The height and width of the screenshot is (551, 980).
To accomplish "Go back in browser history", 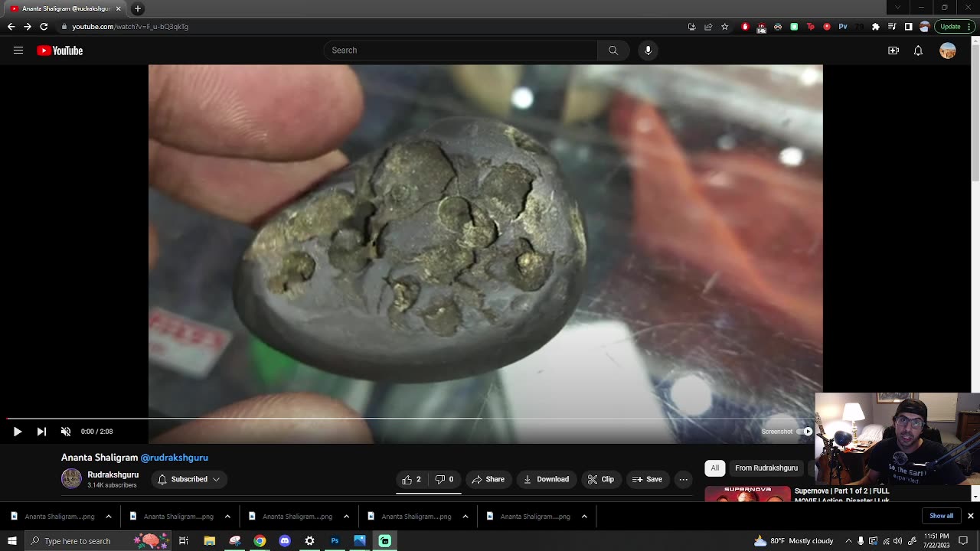I will 11,27.
